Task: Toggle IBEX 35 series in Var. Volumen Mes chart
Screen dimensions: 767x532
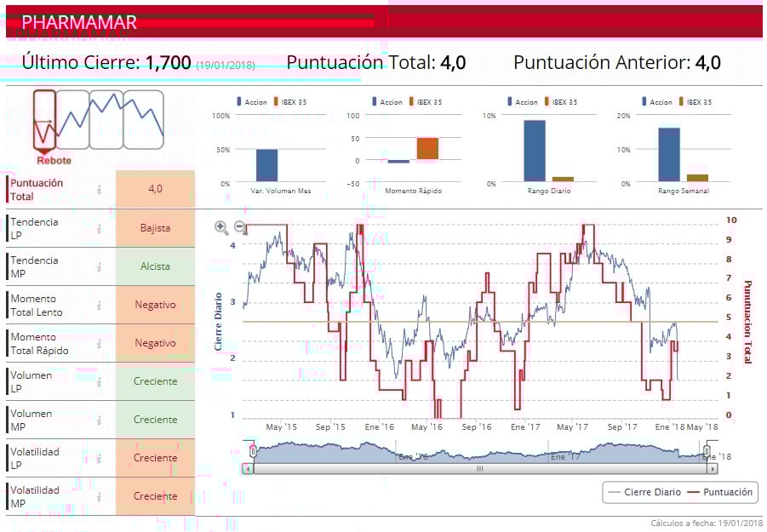Action: (x=289, y=101)
